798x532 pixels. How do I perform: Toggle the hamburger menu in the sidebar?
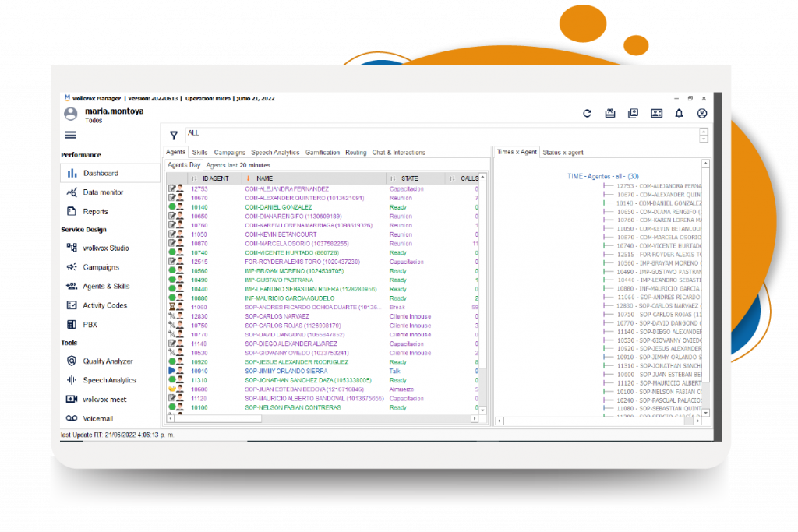point(71,135)
